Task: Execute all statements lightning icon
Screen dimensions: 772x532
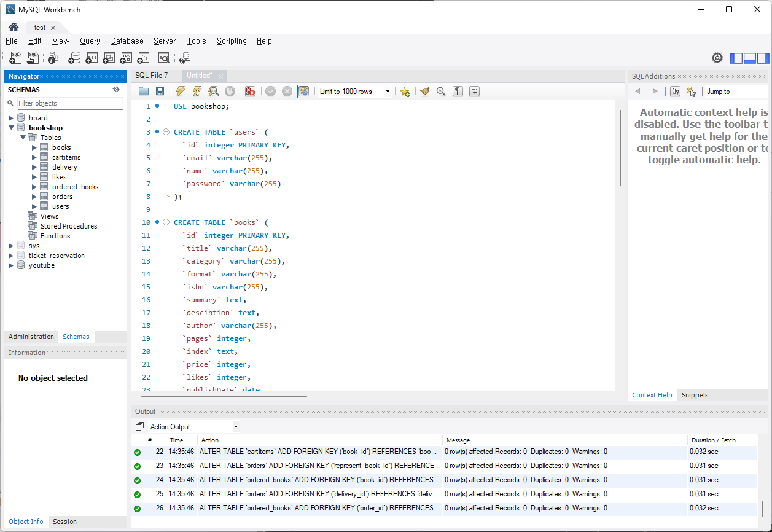Action: click(x=180, y=92)
